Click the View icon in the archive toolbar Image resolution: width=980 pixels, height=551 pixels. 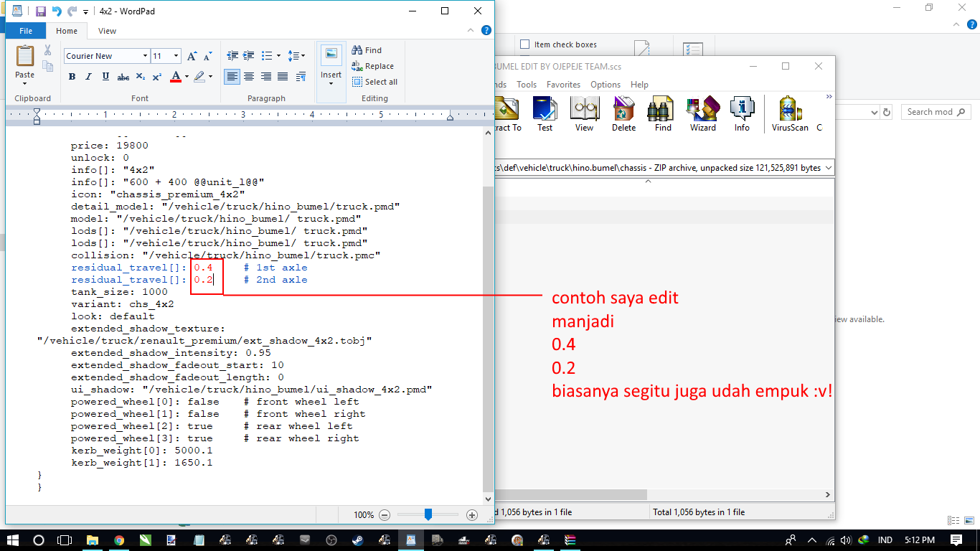pos(585,113)
